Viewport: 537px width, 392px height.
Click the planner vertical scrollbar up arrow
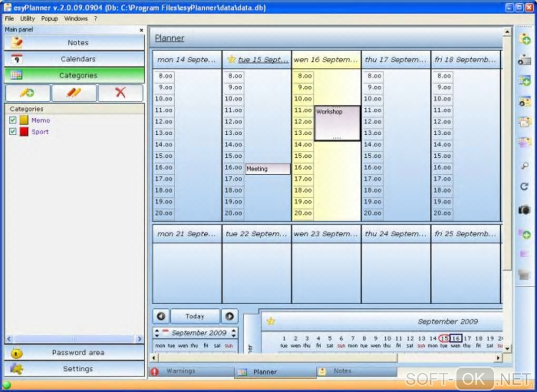coord(507,32)
